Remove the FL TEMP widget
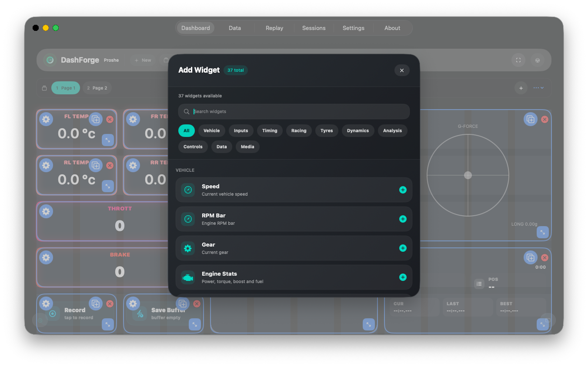The height and width of the screenshot is (367, 588). 110,119
